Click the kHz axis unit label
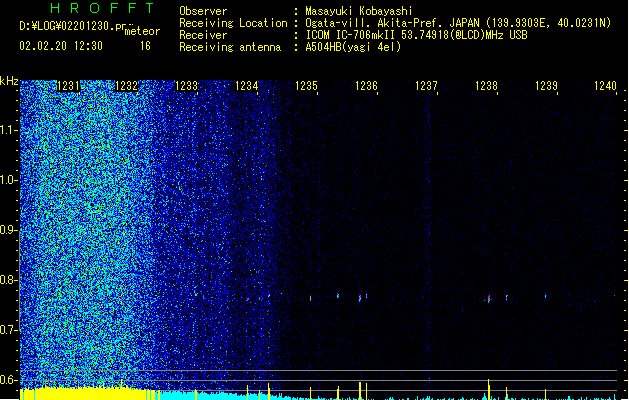629x400 pixels. coord(9,81)
